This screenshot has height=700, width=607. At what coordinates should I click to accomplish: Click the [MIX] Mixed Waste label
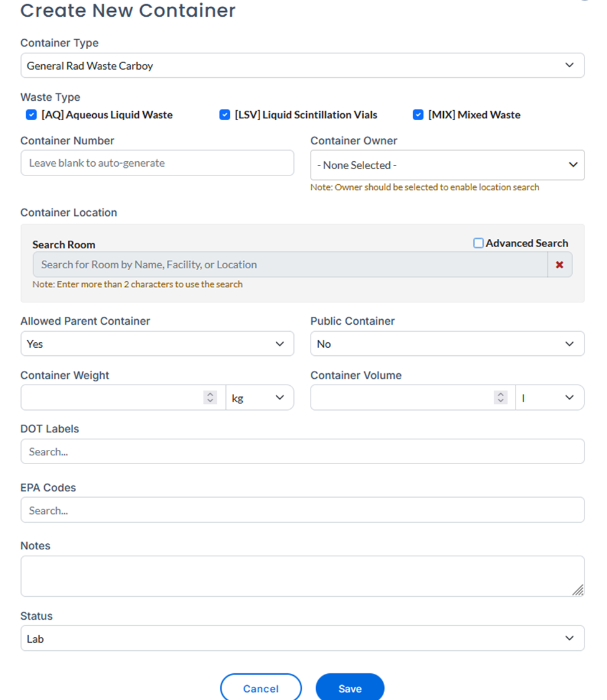[474, 114]
